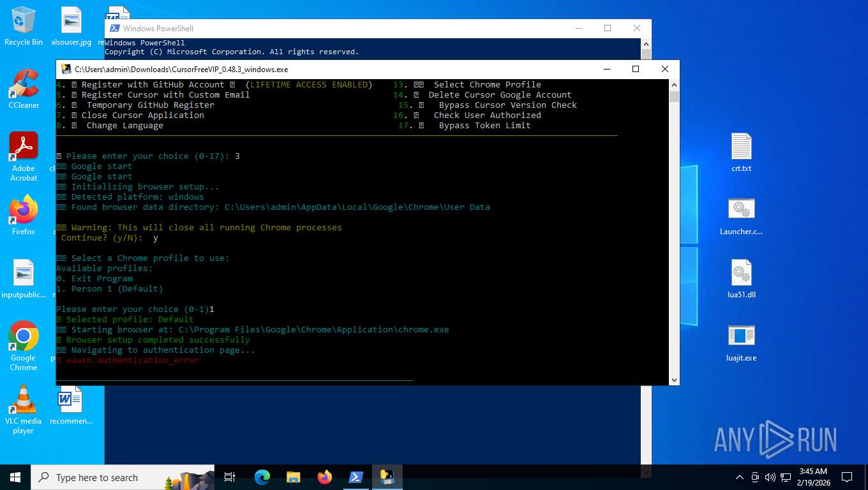Maximize the Windows PowerShell window
The image size is (868, 490).
tap(608, 28)
